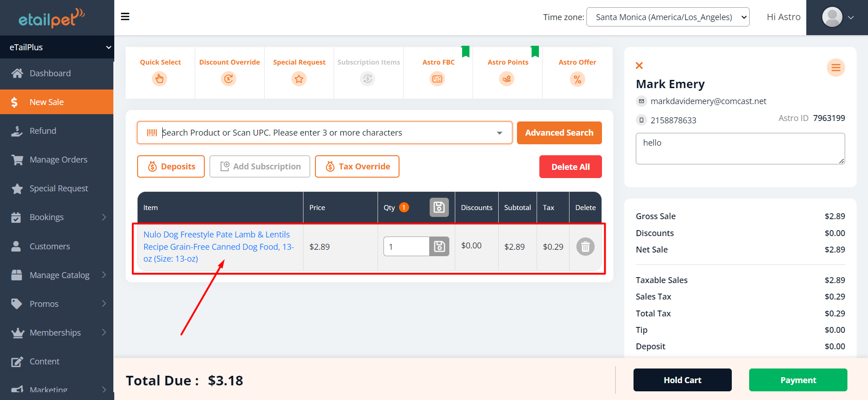Click the hamburger menu icon to collapse sidebar

pos(125,17)
